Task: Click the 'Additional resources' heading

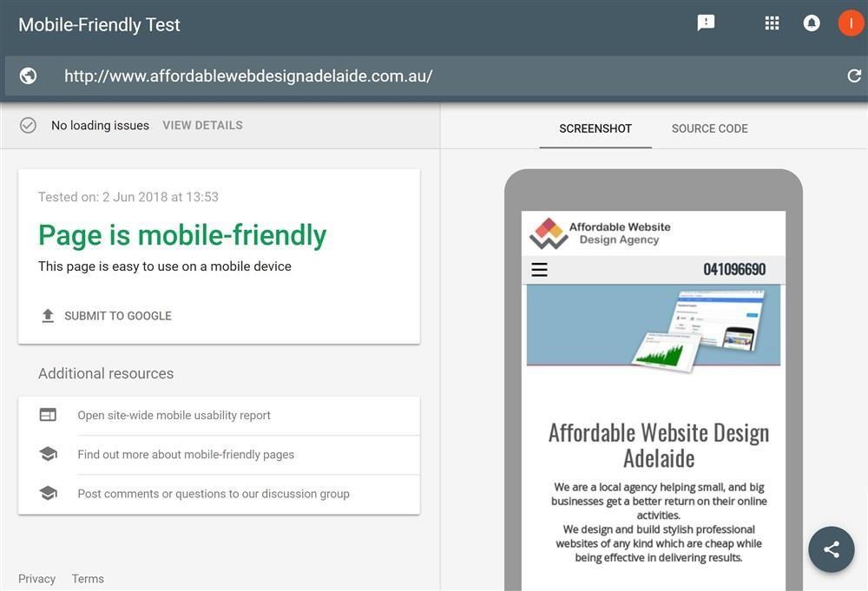Action: click(x=106, y=373)
